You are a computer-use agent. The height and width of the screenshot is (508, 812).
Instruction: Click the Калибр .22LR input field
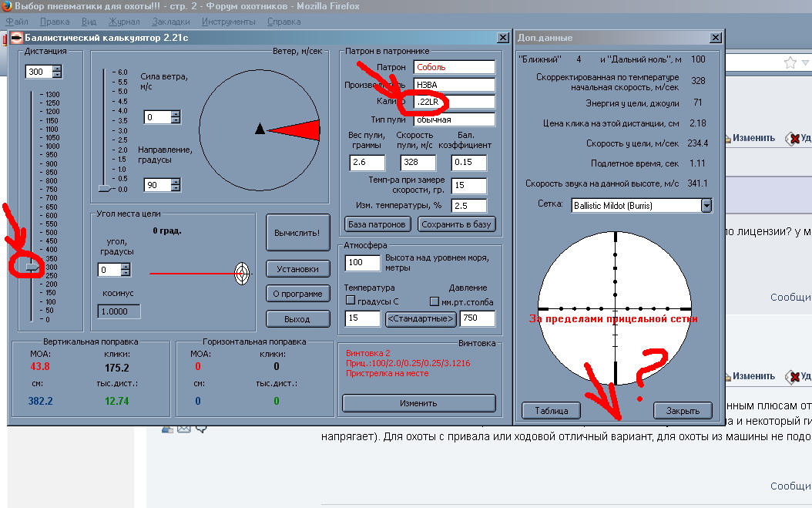click(454, 102)
